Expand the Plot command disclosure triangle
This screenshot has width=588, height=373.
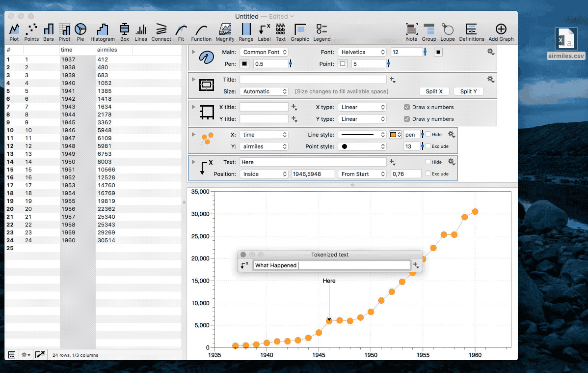point(193,135)
